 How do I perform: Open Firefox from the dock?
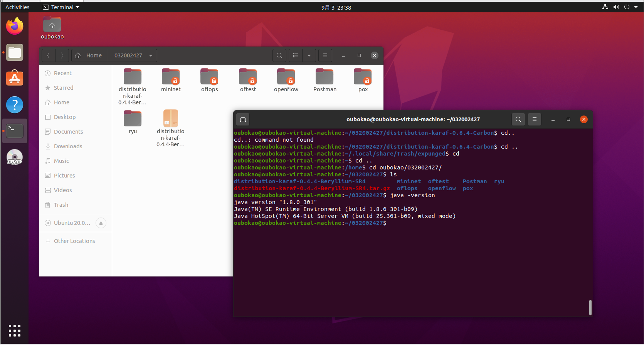15,26
